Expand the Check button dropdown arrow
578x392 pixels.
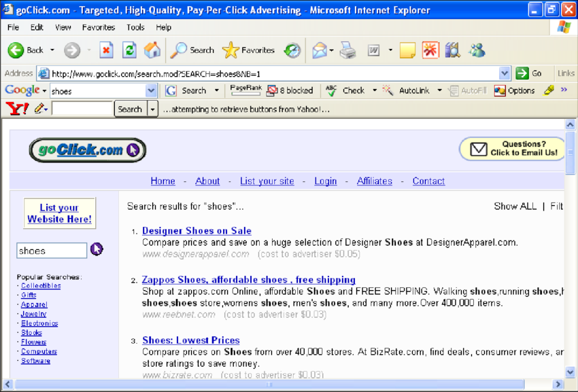(x=375, y=90)
